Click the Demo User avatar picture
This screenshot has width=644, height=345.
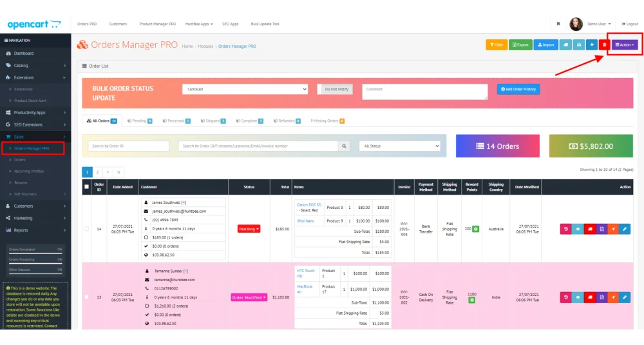[x=576, y=24]
